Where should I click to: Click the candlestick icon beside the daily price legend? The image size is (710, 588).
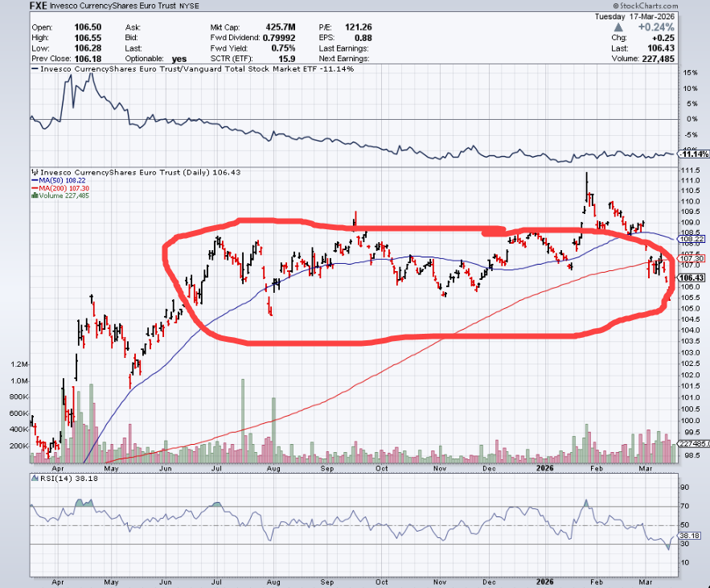pos(34,172)
